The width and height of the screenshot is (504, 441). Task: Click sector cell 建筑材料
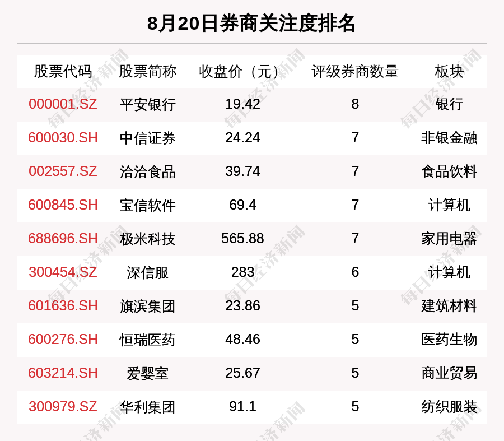449,306
